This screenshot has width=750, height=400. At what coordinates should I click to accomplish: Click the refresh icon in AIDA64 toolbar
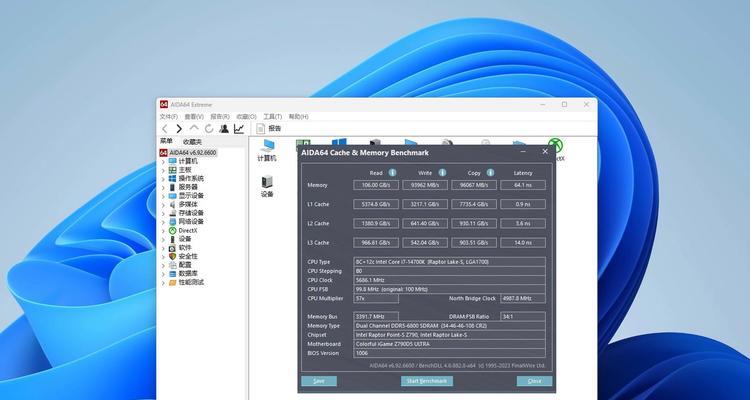point(209,129)
